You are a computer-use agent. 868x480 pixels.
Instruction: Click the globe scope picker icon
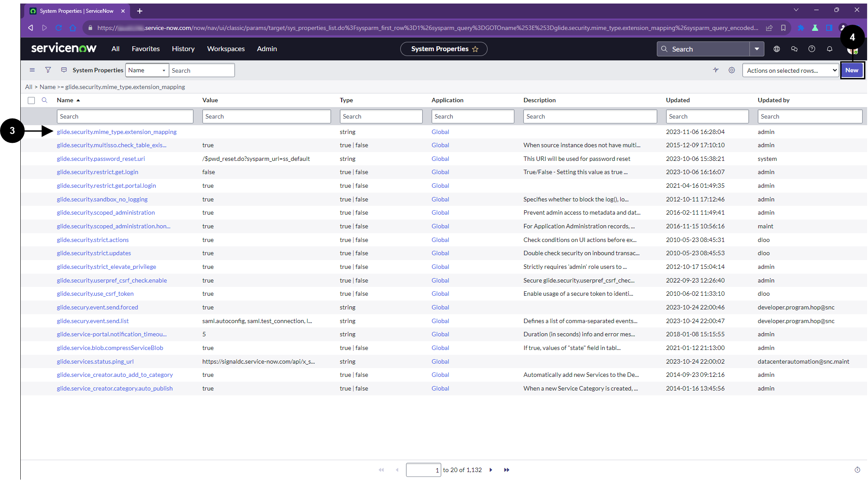tap(777, 49)
